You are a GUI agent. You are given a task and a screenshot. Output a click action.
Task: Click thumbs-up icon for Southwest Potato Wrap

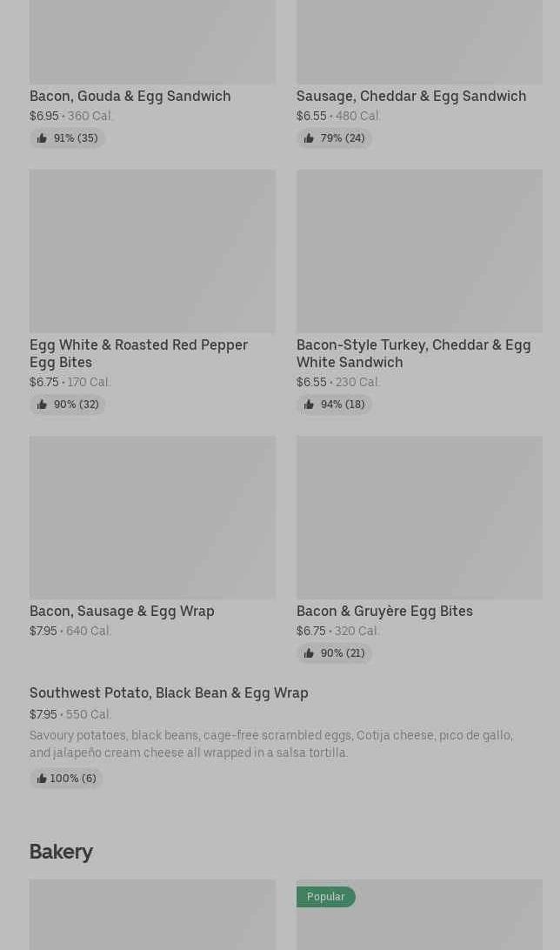click(x=42, y=779)
